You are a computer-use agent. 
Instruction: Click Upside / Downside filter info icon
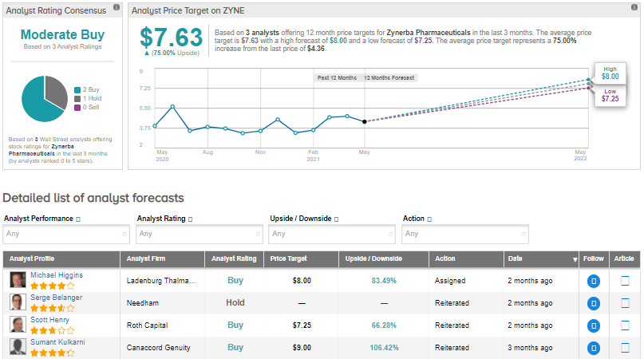[x=337, y=219]
